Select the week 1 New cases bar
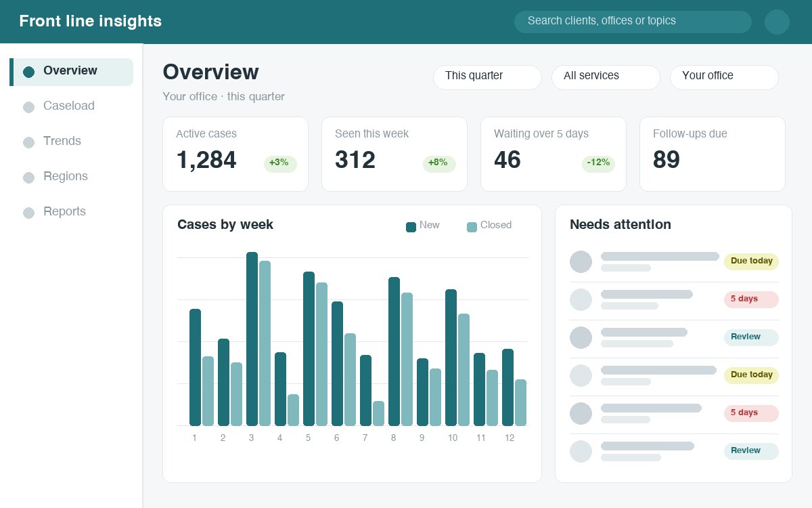The height and width of the screenshot is (508, 812). coord(195,367)
